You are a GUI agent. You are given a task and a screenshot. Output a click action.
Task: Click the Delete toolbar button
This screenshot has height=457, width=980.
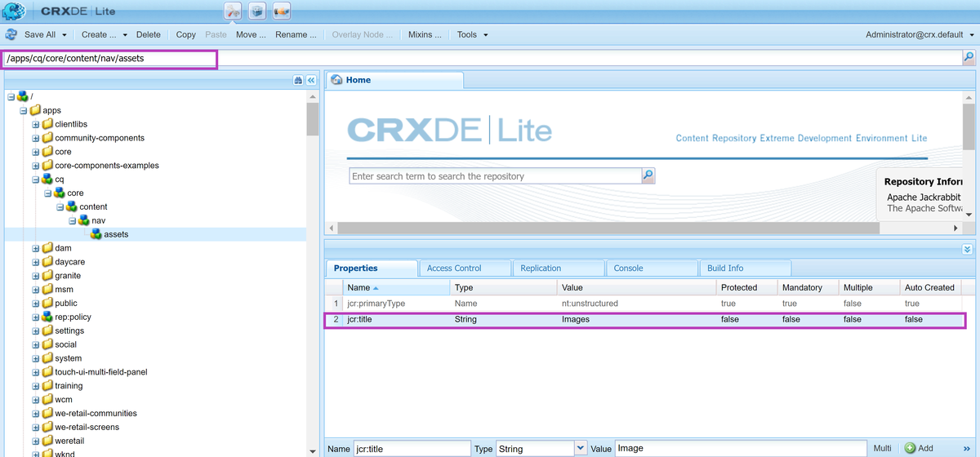(x=149, y=34)
